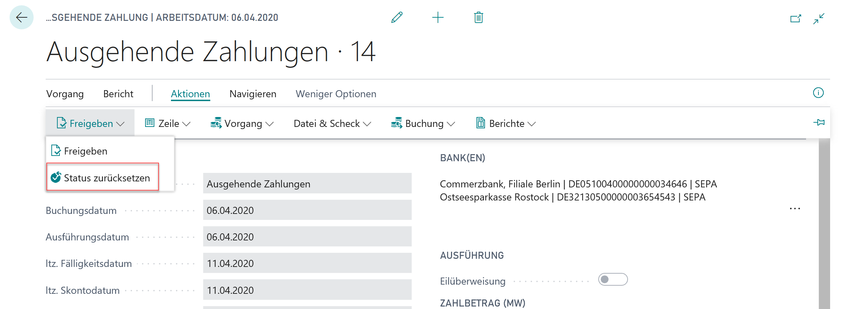This screenshot has height=309, width=868.
Task: Choose Freigeben from the open dropdown list
Action: pyautogui.click(x=85, y=151)
